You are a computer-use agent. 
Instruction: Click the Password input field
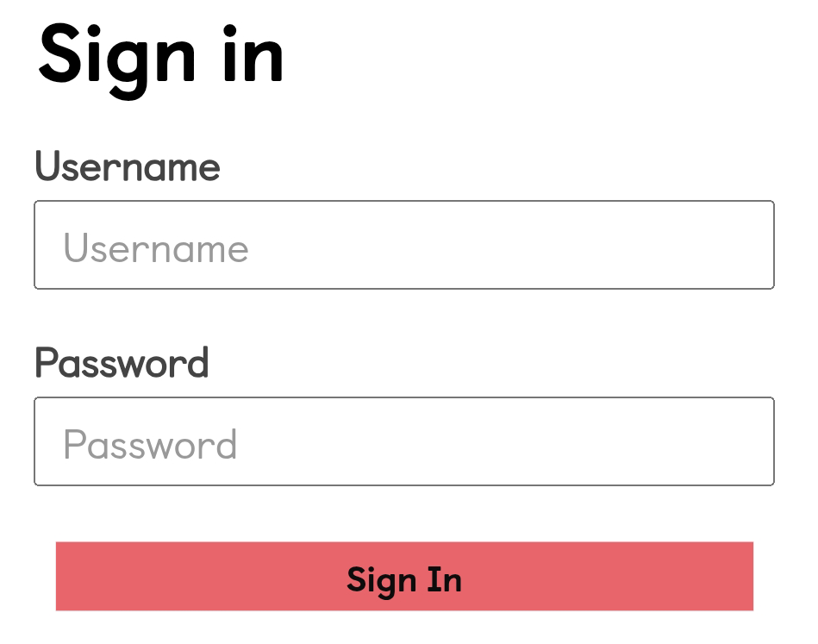click(x=403, y=441)
